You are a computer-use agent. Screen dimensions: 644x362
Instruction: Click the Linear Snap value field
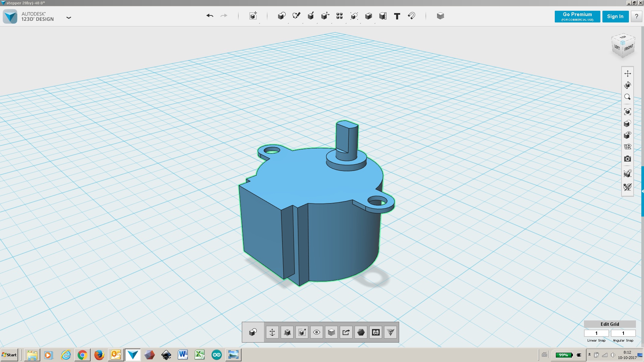click(596, 333)
